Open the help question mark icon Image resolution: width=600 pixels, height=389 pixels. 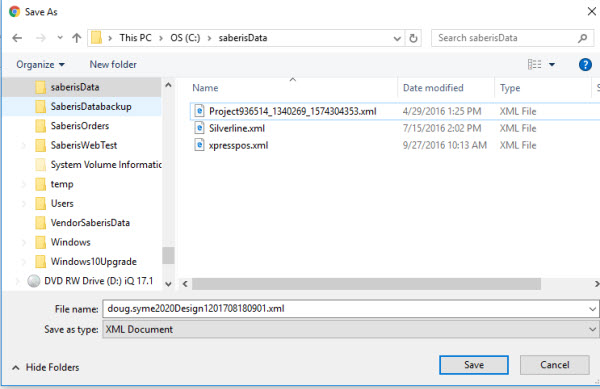585,65
